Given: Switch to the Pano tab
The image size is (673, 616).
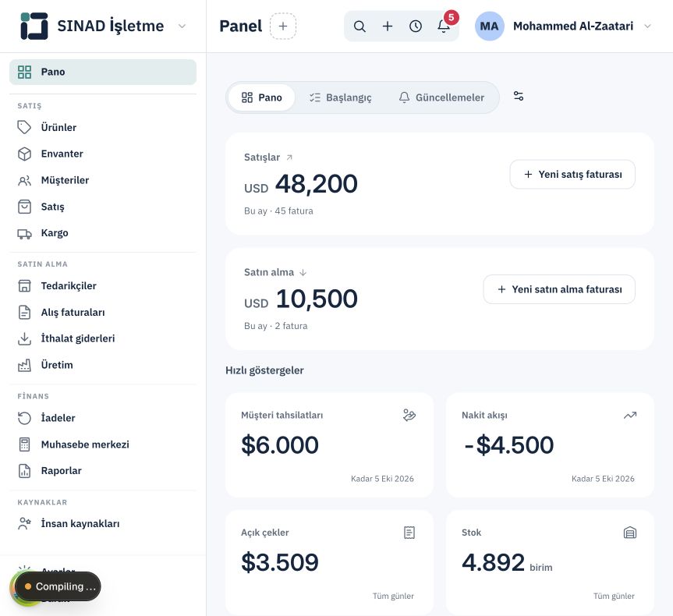Looking at the screenshot, I should coord(261,97).
